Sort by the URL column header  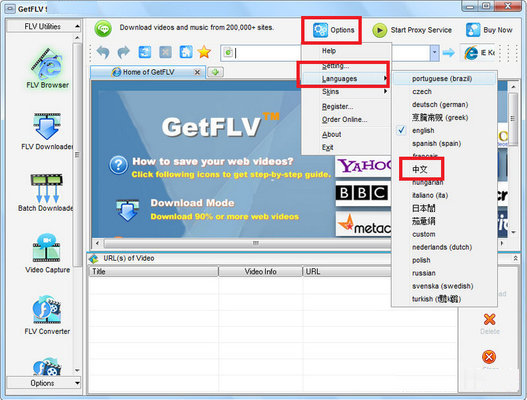348,272
